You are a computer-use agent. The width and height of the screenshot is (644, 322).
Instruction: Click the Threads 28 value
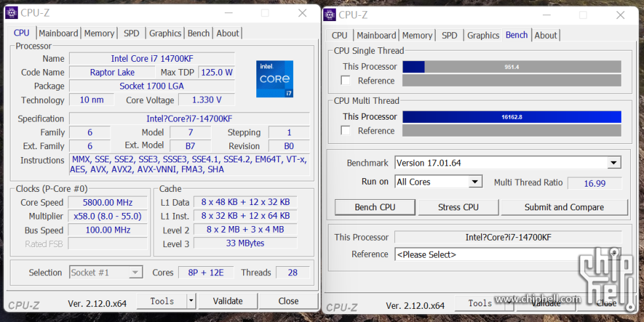pos(292,272)
